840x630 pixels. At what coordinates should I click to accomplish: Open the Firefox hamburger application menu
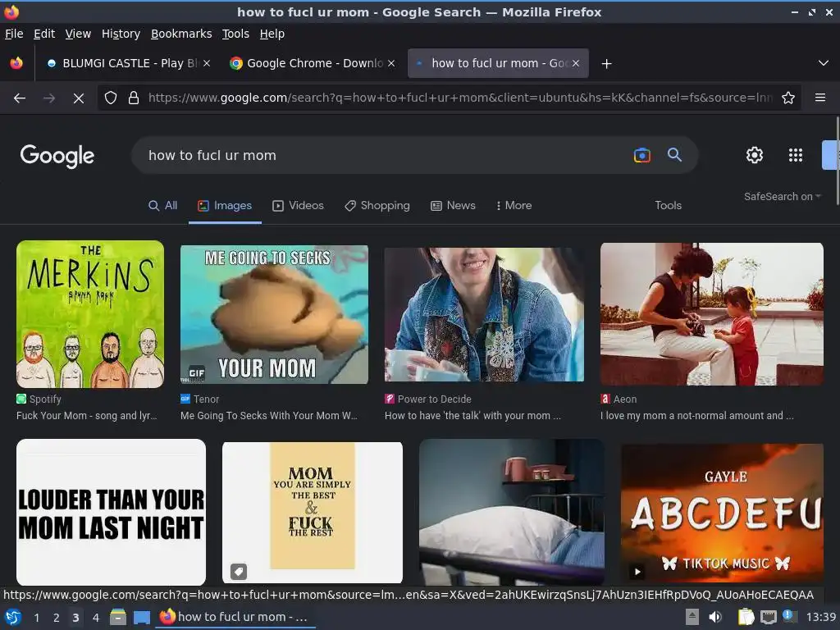[x=819, y=98]
